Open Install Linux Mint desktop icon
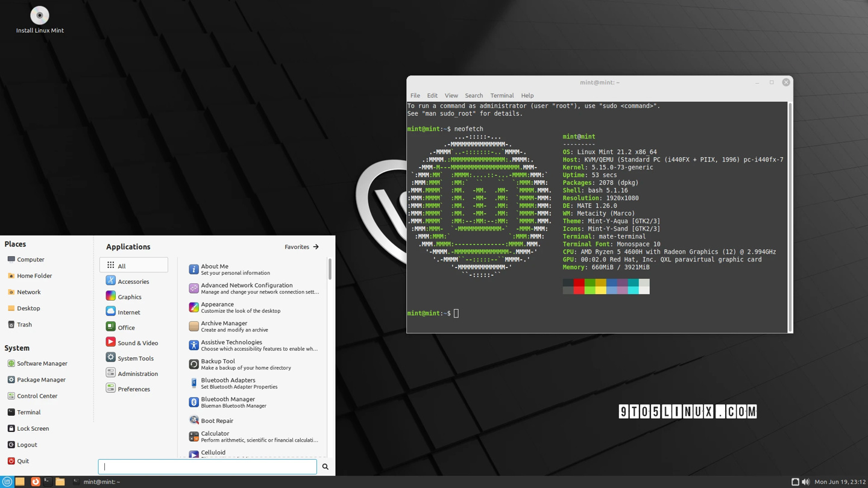This screenshot has height=488, width=868. (x=40, y=20)
